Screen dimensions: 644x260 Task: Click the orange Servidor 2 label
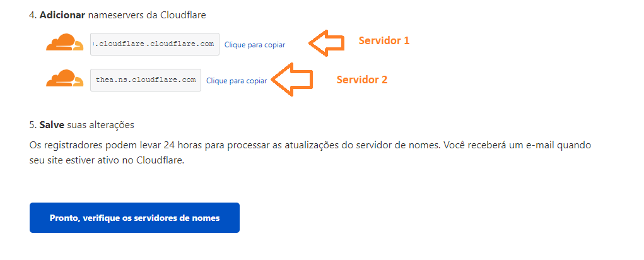coord(362,80)
